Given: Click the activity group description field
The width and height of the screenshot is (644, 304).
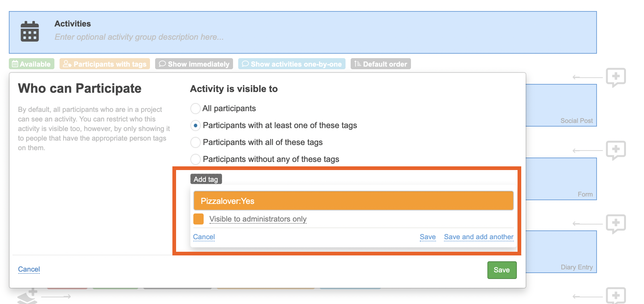Looking at the screenshot, I should (139, 37).
